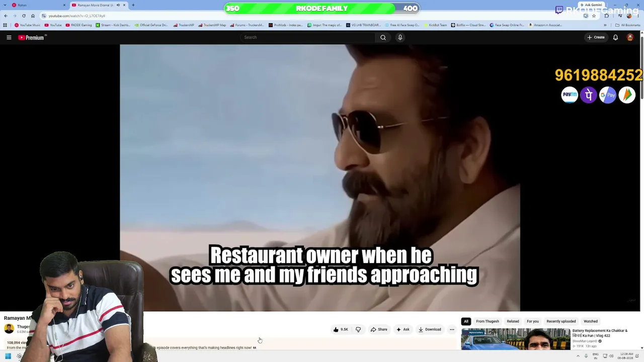The height and width of the screenshot is (362, 644).
Task: Click the Create button
Action: 596,37
